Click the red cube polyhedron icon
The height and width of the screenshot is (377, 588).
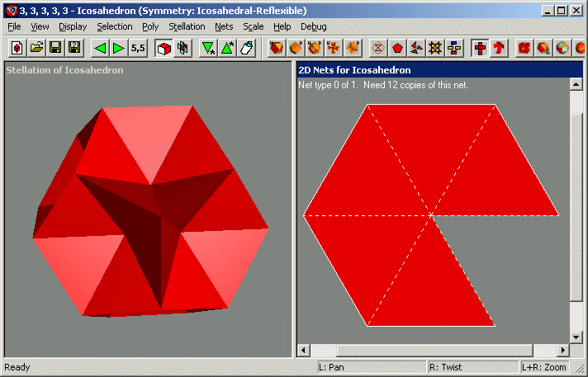[524, 48]
